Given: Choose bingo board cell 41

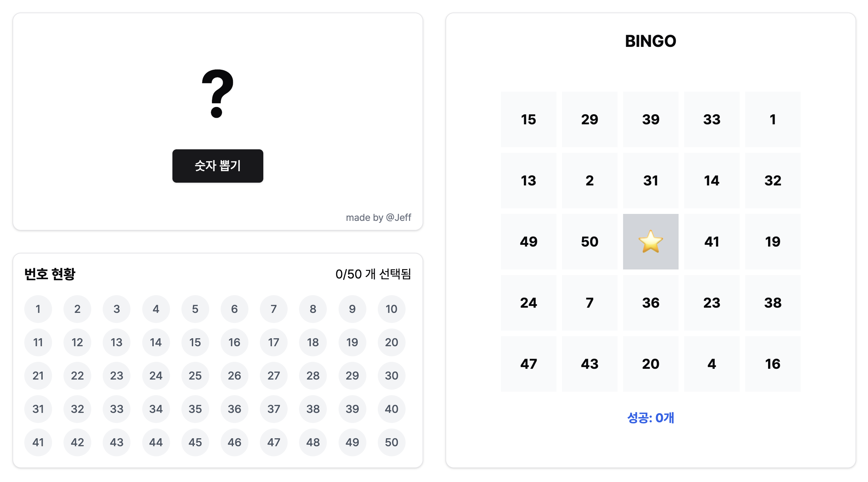Looking at the screenshot, I should click(x=712, y=242).
